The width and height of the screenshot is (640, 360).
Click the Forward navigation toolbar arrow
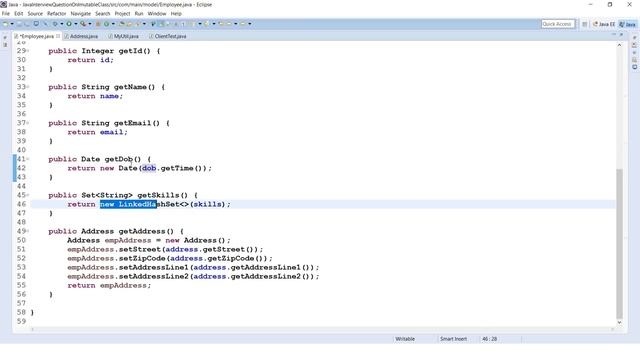[x=242, y=24]
